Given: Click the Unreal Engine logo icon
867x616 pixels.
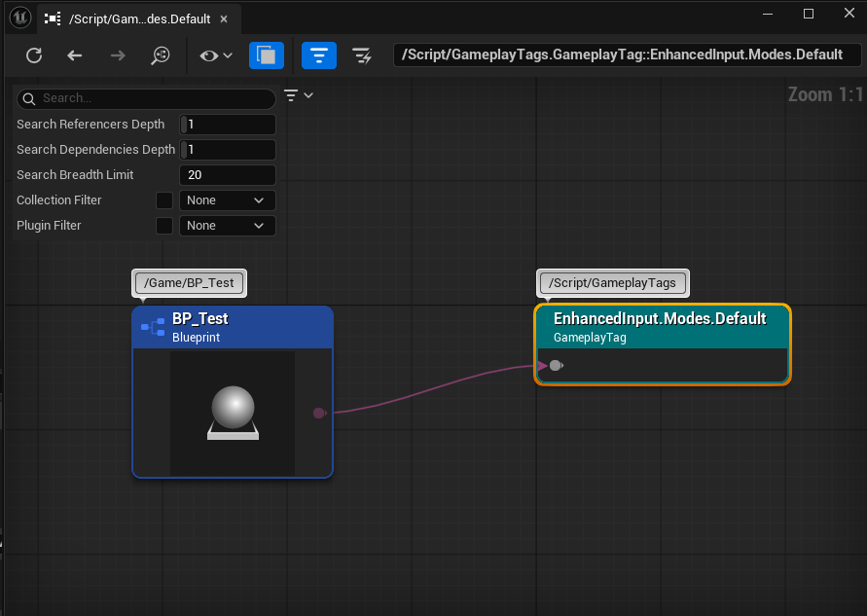Looking at the screenshot, I should pos(20,17).
